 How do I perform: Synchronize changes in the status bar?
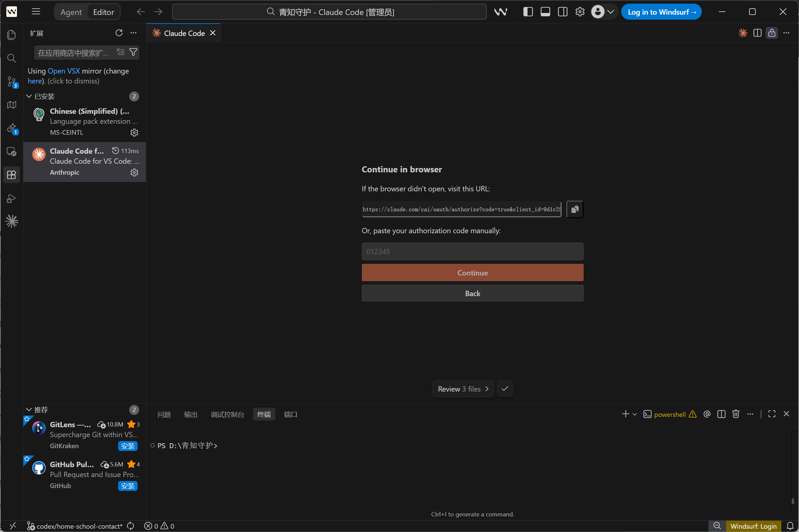(131, 526)
